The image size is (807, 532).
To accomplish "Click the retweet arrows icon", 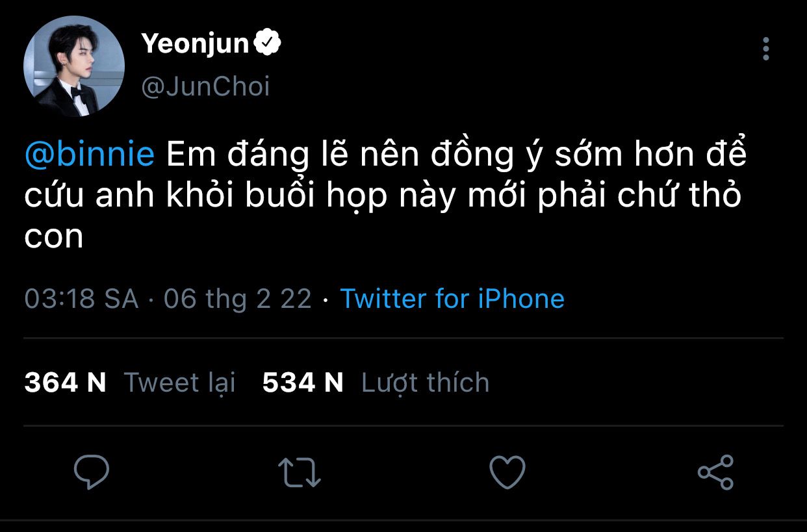I will tap(299, 472).
